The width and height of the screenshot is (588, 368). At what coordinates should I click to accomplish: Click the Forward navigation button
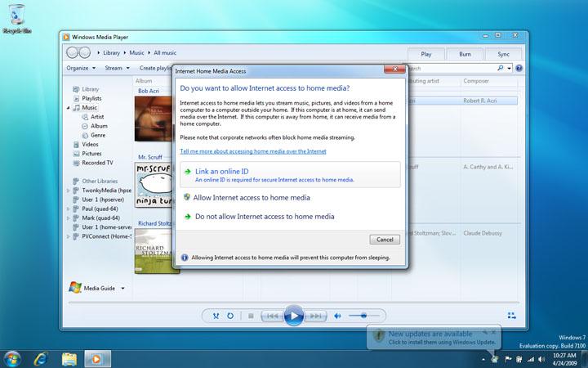(x=85, y=52)
